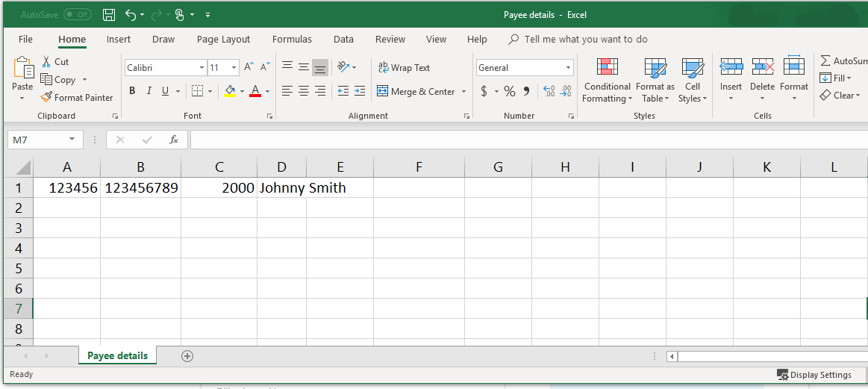
Task: Select the cell containing Johnny Smith
Action: point(281,188)
